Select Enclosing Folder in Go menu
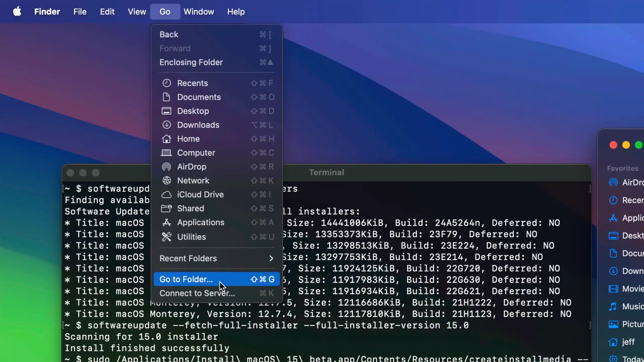This screenshot has width=644, height=362. click(x=191, y=62)
